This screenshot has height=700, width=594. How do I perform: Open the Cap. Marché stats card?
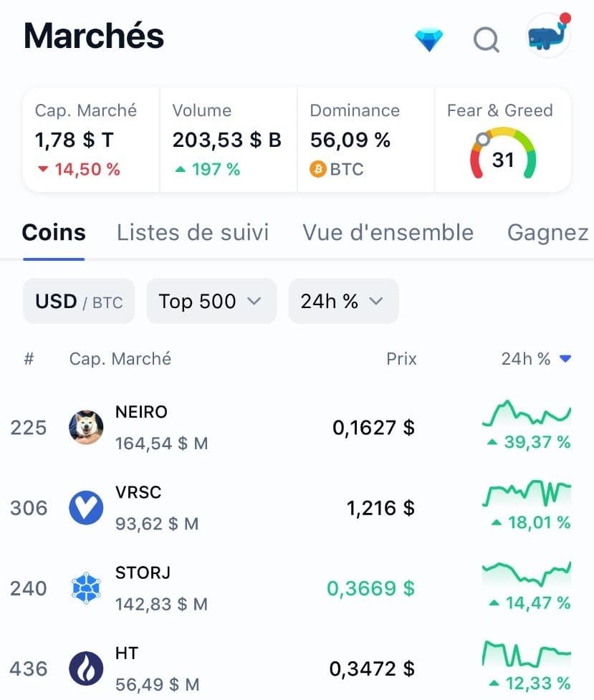[91, 140]
